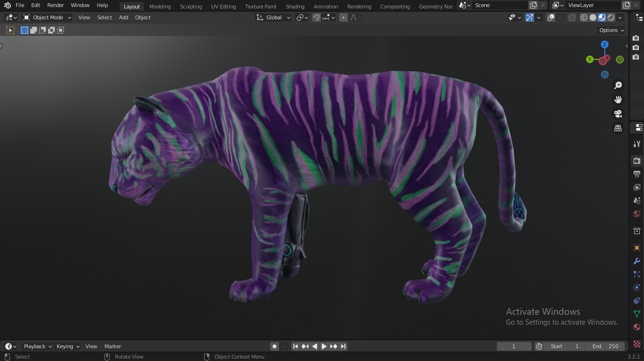Select the tweak tool icon
The image size is (644, 361).
[10, 30]
